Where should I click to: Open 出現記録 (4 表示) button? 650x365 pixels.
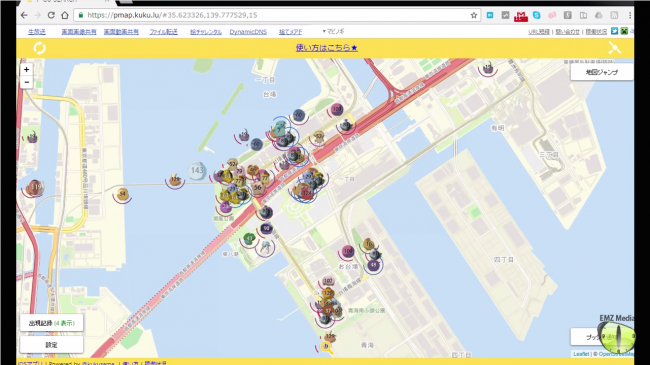click(x=51, y=323)
